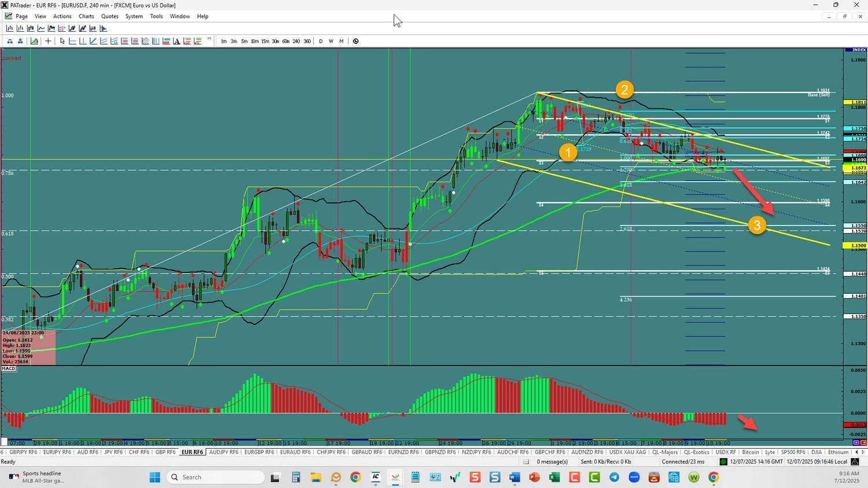Select the W weekly timeframe
The width and height of the screenshot is (868, 488).
(331, 41)
